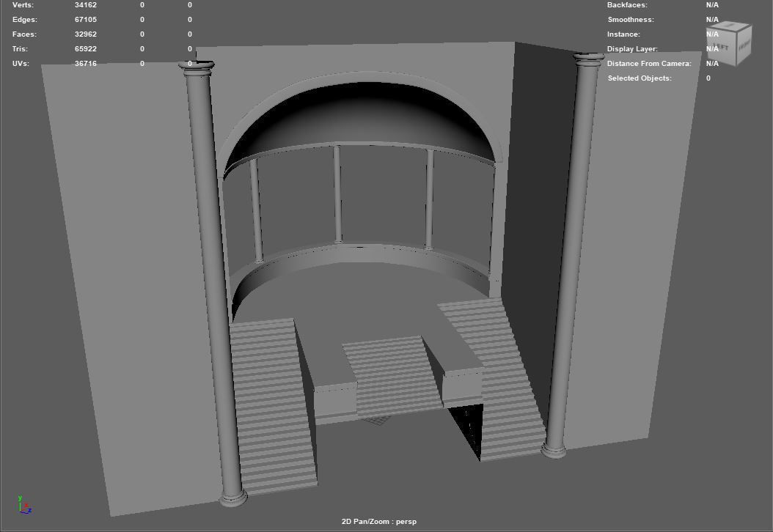Click the UVs count 36716

coord(85,64)
